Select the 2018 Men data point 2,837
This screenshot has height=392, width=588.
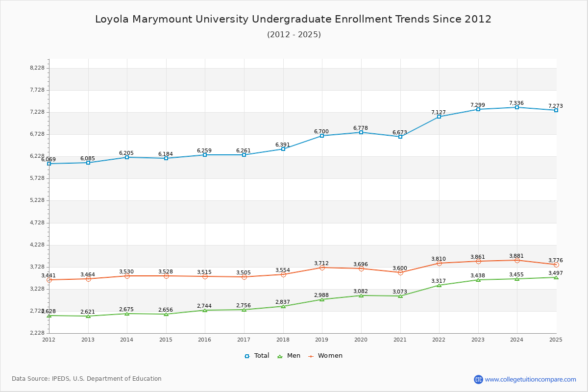pos(283,306)
